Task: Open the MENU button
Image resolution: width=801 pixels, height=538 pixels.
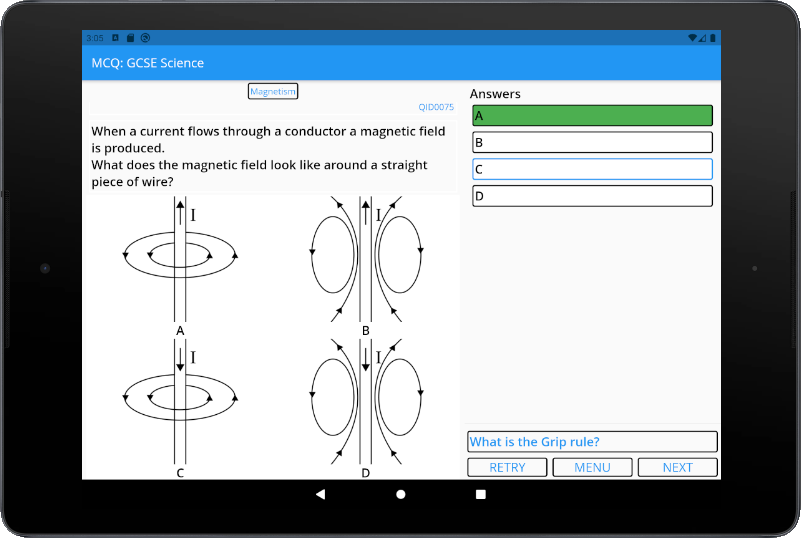Action: [x=592, y=467]
